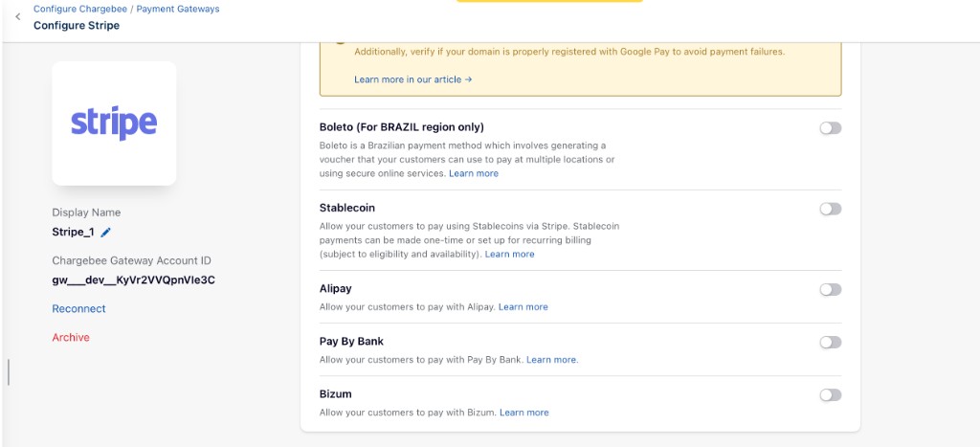
Task: Click the Stripe logo card
Action: [x=115, y=123]
